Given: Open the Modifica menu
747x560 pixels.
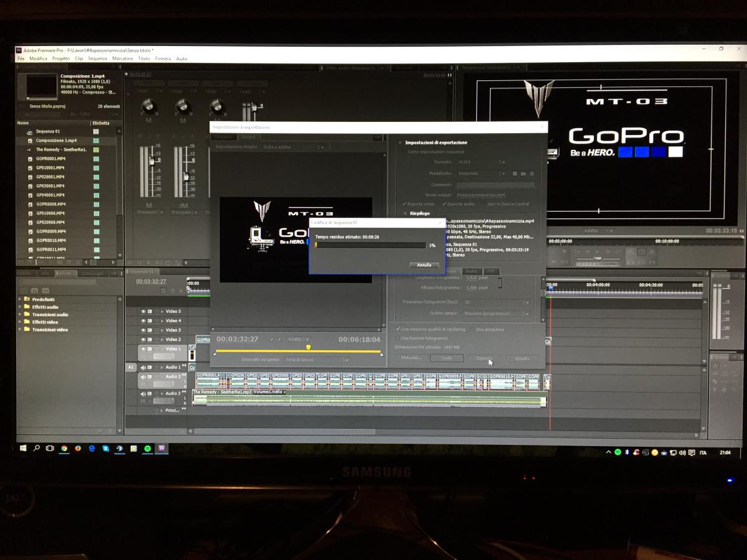Looking at the screenshot, I should click(38, 58).
